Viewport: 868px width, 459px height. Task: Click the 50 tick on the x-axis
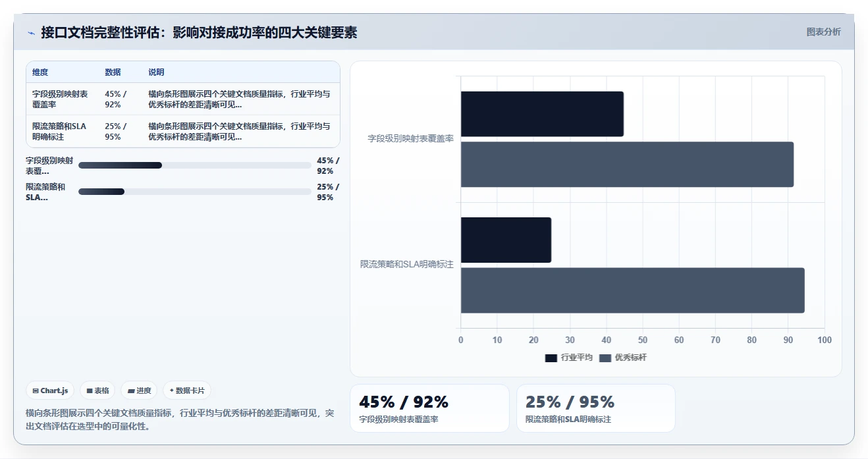coord(643,340)
